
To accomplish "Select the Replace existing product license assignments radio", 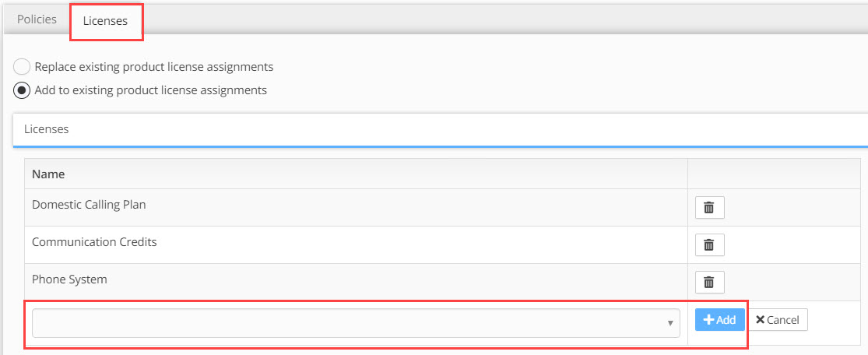I will [x=22, y=67].
